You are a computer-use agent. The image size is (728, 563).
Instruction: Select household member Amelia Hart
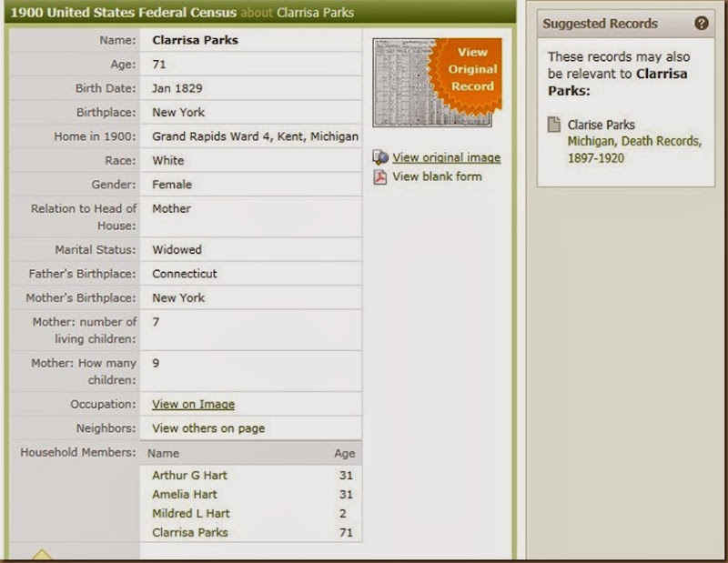(185, 494)
